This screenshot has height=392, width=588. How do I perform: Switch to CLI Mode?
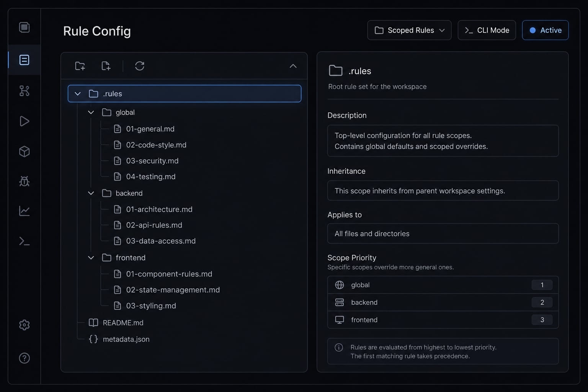(487, 30)
